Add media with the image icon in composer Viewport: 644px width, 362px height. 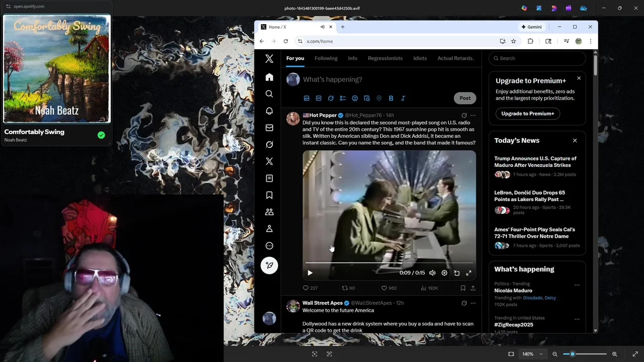click(306, 98)
